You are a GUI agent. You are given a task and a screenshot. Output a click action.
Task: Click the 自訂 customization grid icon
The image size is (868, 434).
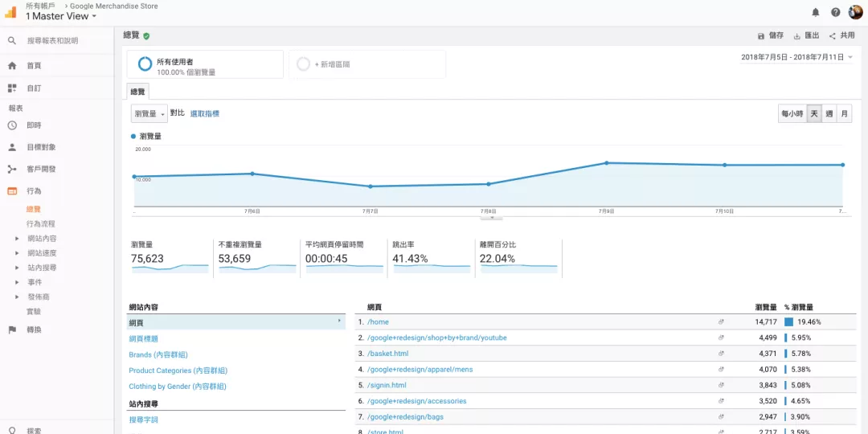[11, 88]
